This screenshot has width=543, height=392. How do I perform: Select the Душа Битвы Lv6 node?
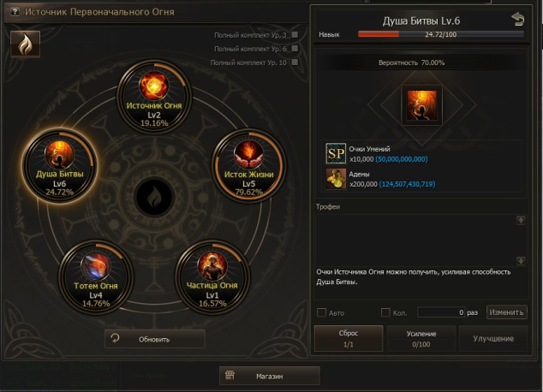60,165
